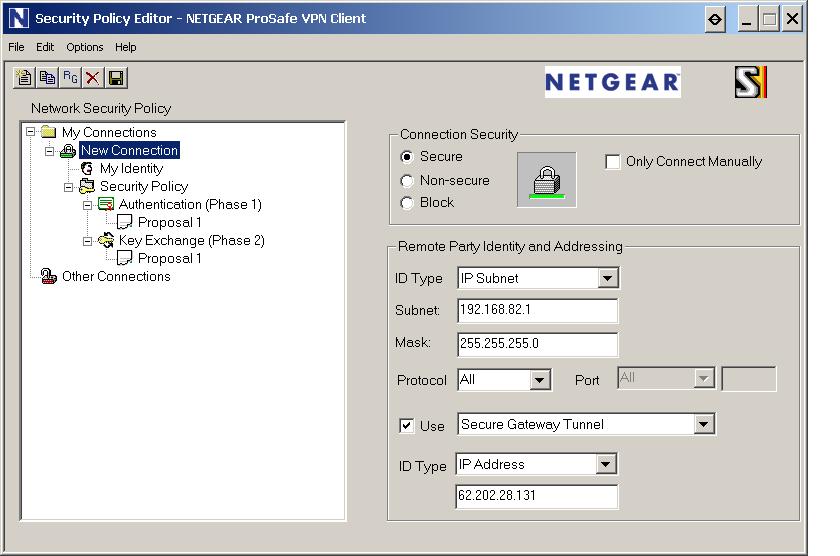Open the Port All dropdown

pos(703,378)
